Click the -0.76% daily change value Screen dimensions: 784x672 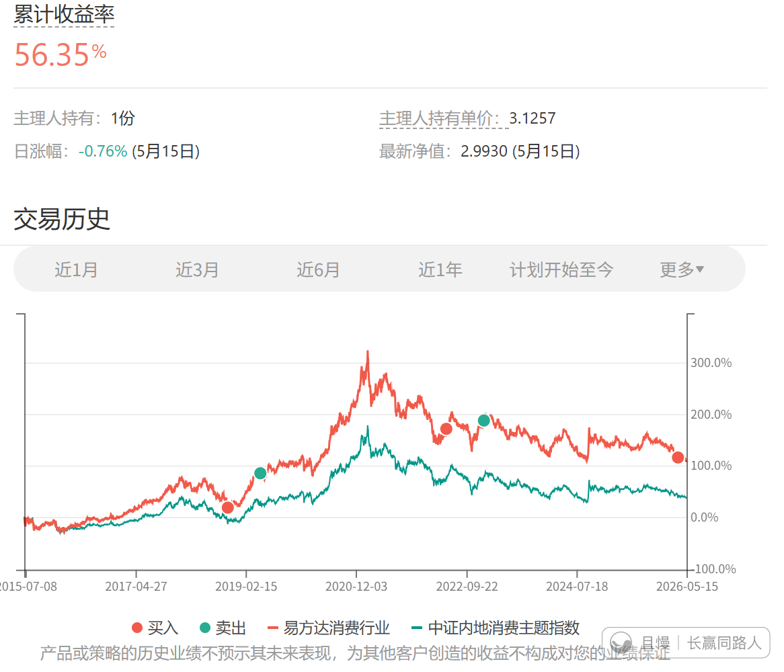[103, 151]
